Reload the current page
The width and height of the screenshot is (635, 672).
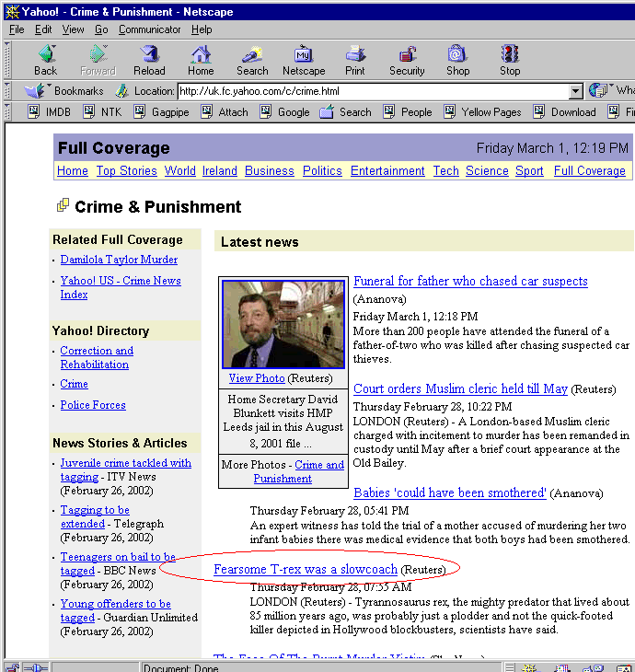click(x=149, y=60)
